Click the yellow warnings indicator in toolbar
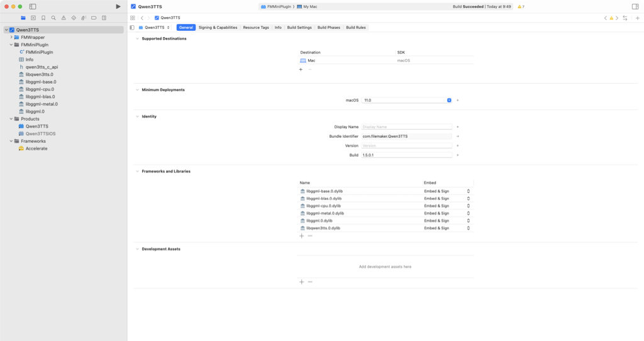644x341 pixels. (521, 6)
